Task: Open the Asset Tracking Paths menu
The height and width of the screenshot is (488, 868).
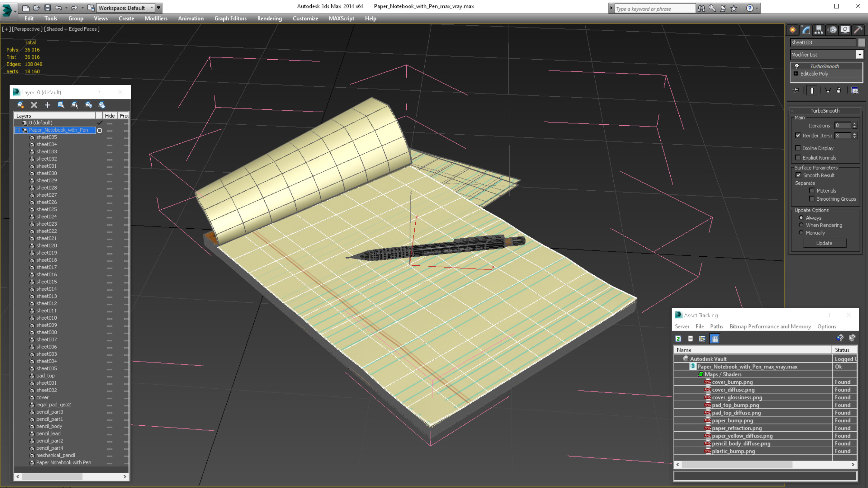Action: [x=716, y=326]
